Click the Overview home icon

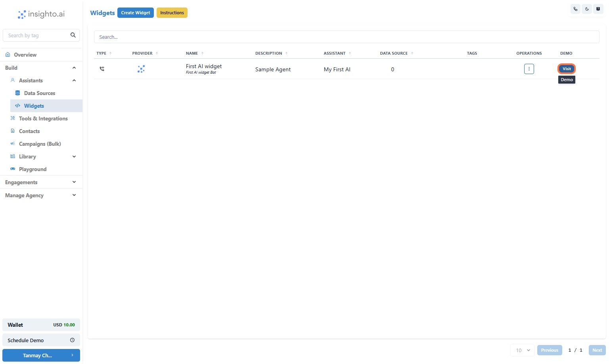pos(8,55)
